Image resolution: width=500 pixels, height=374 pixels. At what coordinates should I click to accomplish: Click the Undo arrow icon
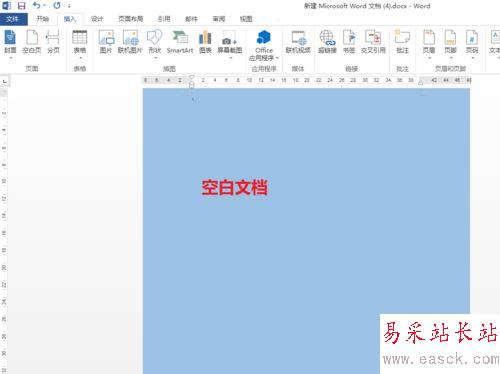[x=36, y=5]
